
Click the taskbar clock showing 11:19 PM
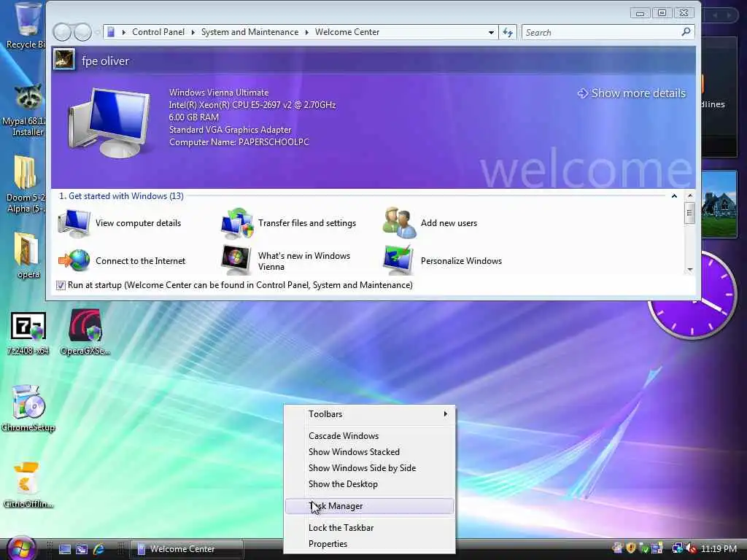click(719, 548)
